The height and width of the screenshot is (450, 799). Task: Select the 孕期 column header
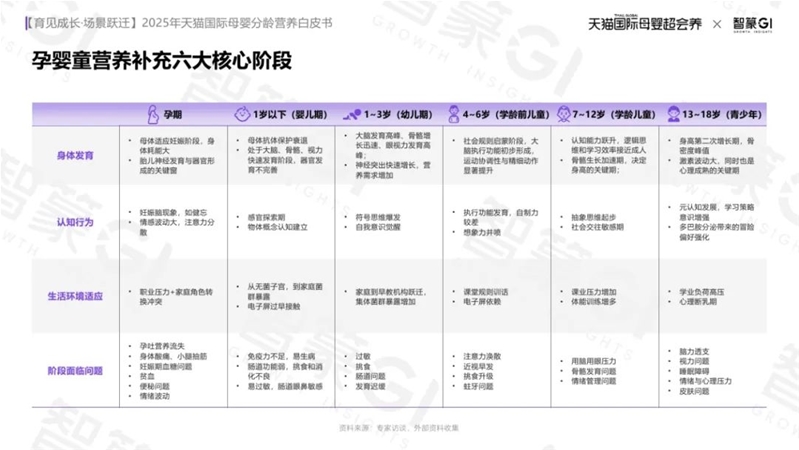[x=173, y=115]
